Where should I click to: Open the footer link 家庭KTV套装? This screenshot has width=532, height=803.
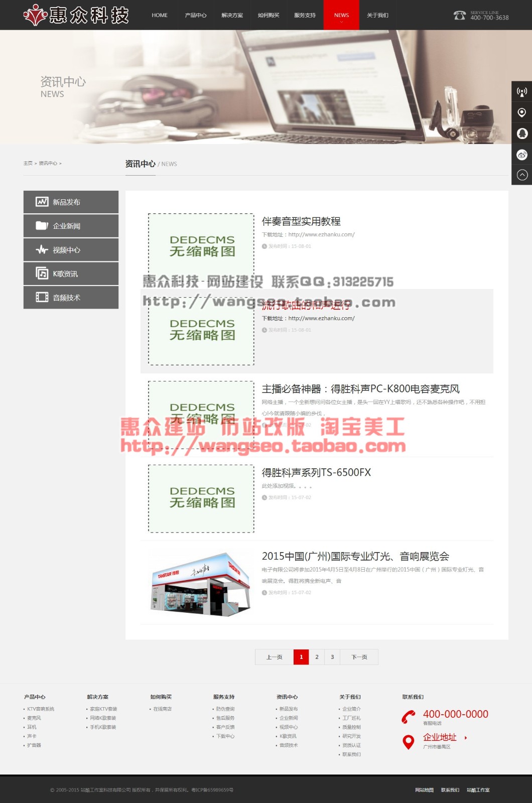pos(103,709)
